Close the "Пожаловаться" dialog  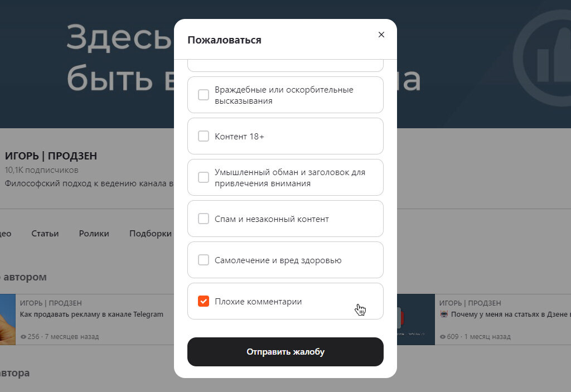381,34
